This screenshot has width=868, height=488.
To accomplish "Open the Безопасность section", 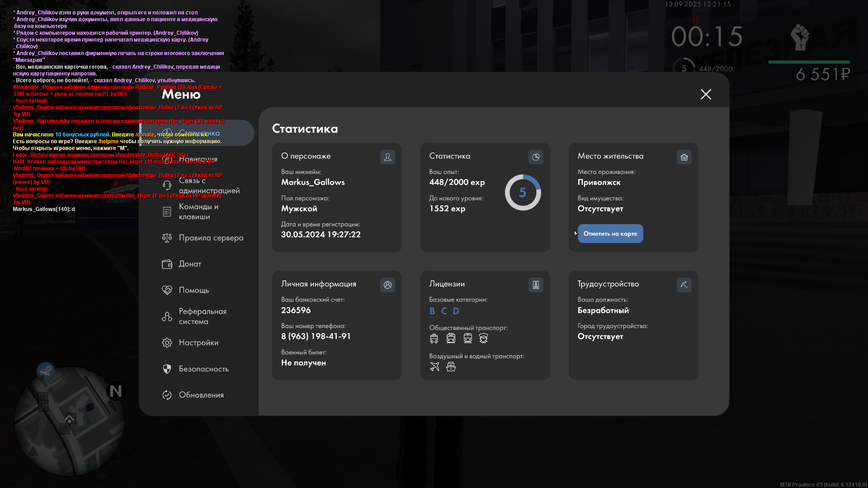I will 203,369.
